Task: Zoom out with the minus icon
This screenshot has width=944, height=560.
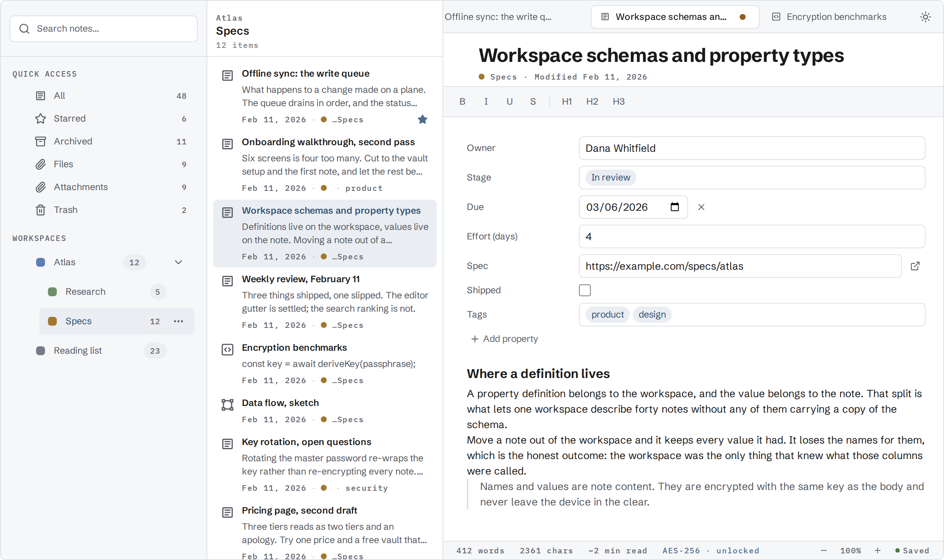Action: [x=823, y=550]
